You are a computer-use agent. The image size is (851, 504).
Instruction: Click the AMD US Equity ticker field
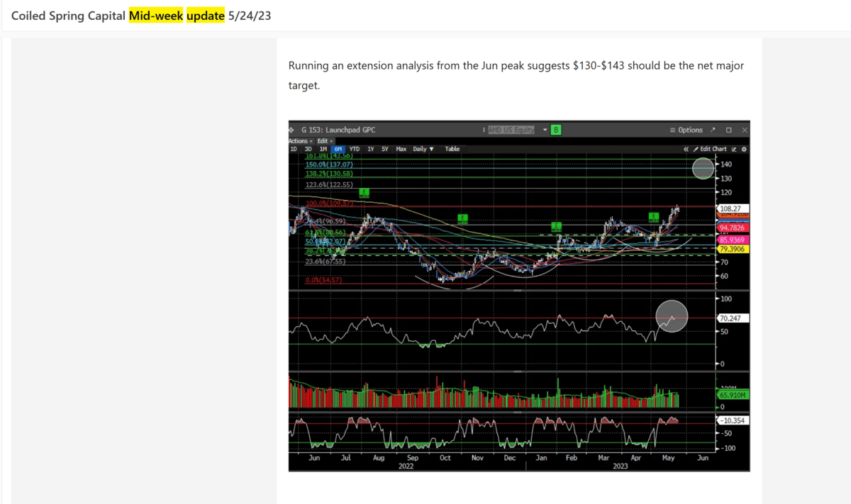pos(511,130)
